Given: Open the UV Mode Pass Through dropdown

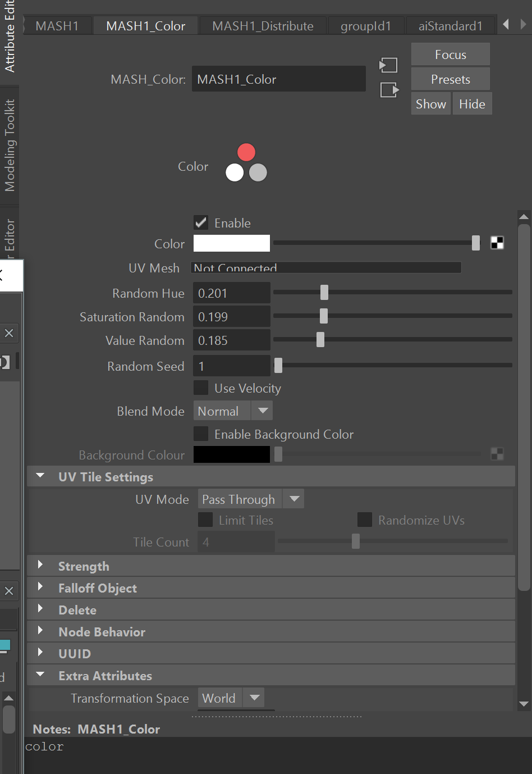Looking at the screenshot, I should coord(250,499).
